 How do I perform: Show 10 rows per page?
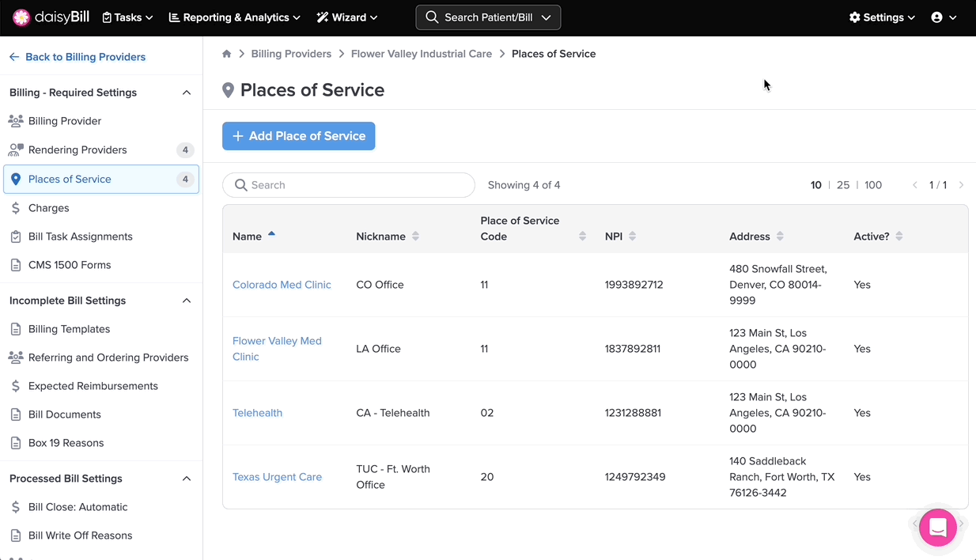pyautogui.click(x=815, y=185)
